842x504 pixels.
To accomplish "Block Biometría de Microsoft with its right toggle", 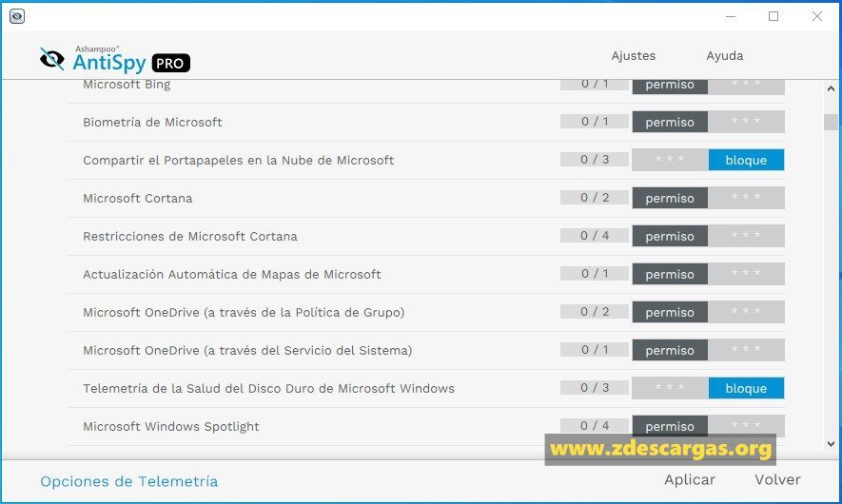I will 746,122.
